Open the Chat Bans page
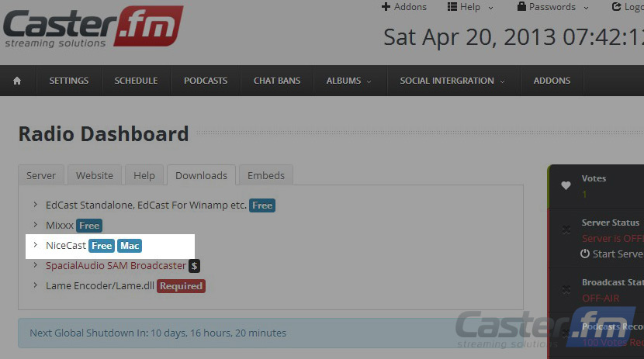Screen dimensions: 644x359 (277, 81)
